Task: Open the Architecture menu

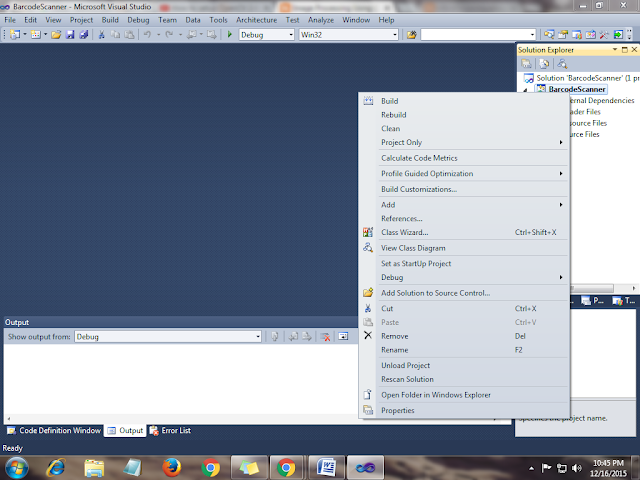Action: click(x=256, y=20)
